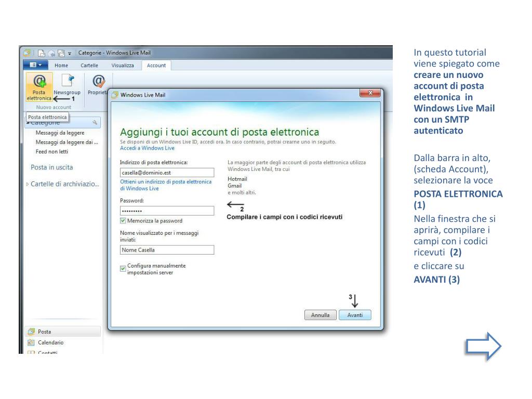Select Messaggi da leggere dai... item
The image size is (532, 399).
click(x=66, y=142)
